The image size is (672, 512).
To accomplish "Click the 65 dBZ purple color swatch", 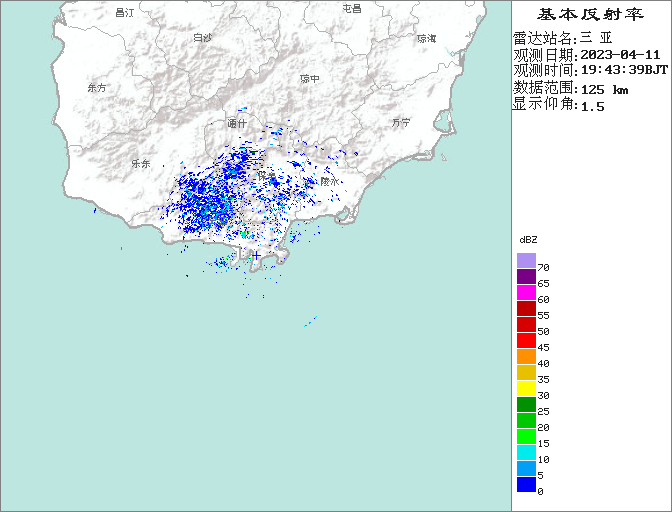I will pos(526,277).
